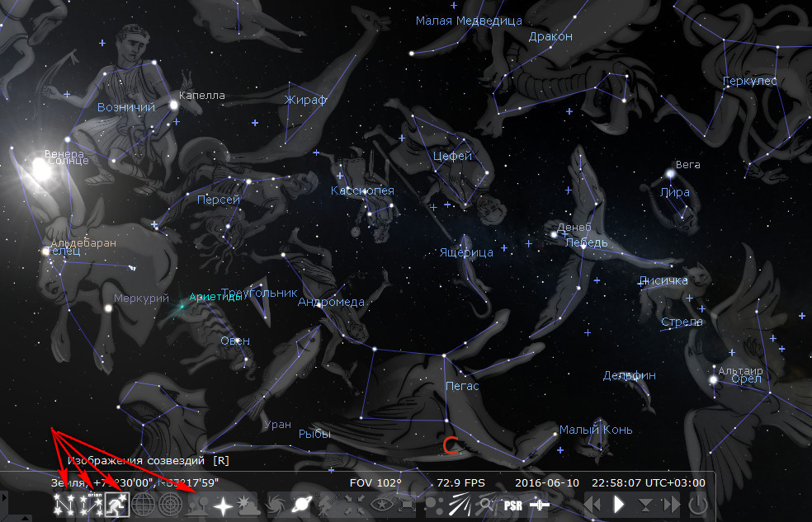Screen dimensions: 812x522
Task: Click the Андромеда constellation label
Action: tap(331, 302)
